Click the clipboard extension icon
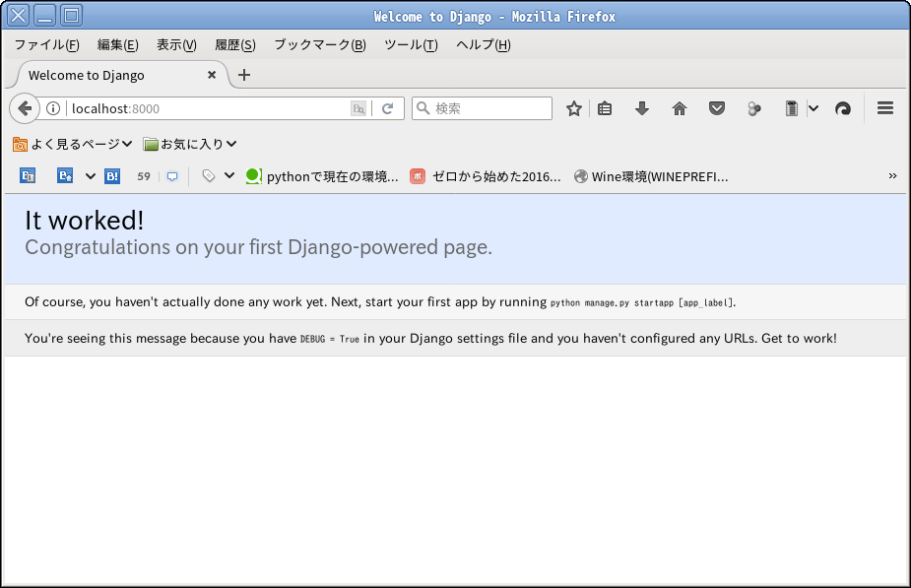The height and width of the screenshot is (588, 911). [x=791, y=108]
